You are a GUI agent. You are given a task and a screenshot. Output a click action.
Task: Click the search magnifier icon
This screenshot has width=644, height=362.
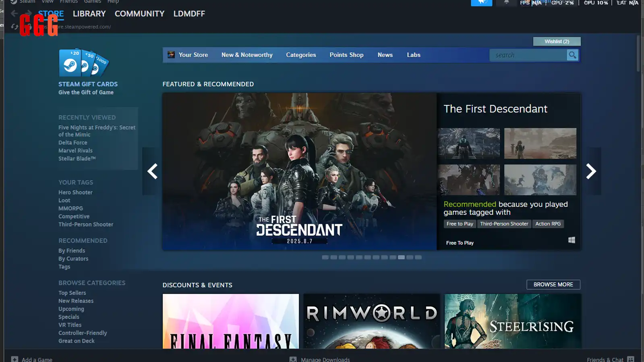[x=572, y=55]
